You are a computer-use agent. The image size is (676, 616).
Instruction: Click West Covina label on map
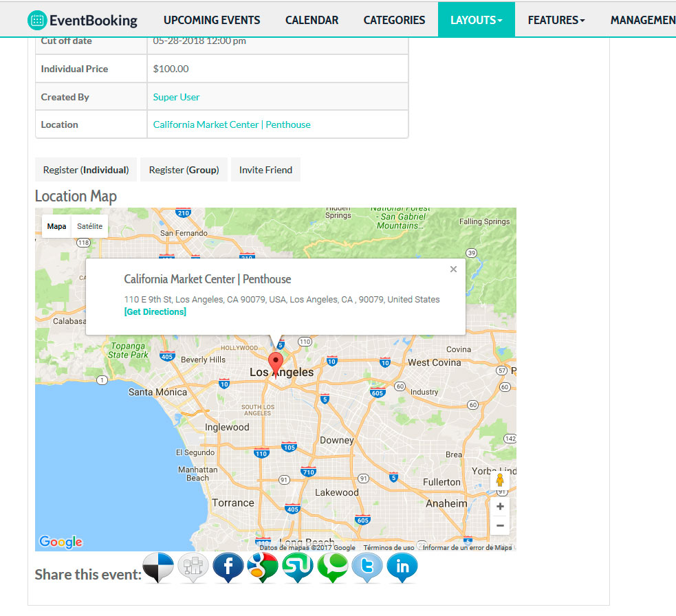(435, 362)
